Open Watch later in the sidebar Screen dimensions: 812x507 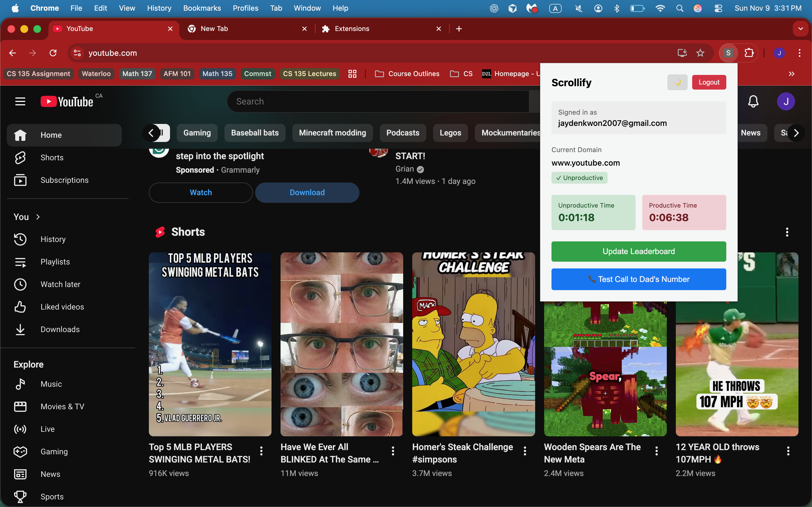coord(60,284)
